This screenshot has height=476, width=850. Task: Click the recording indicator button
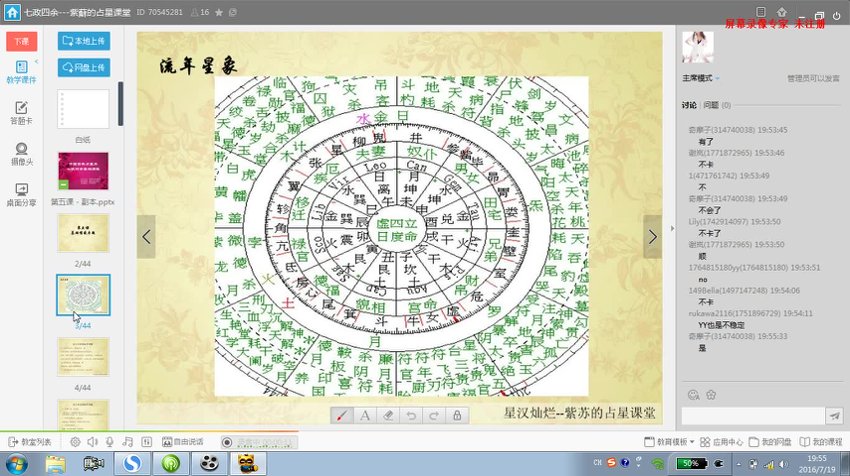259,442
